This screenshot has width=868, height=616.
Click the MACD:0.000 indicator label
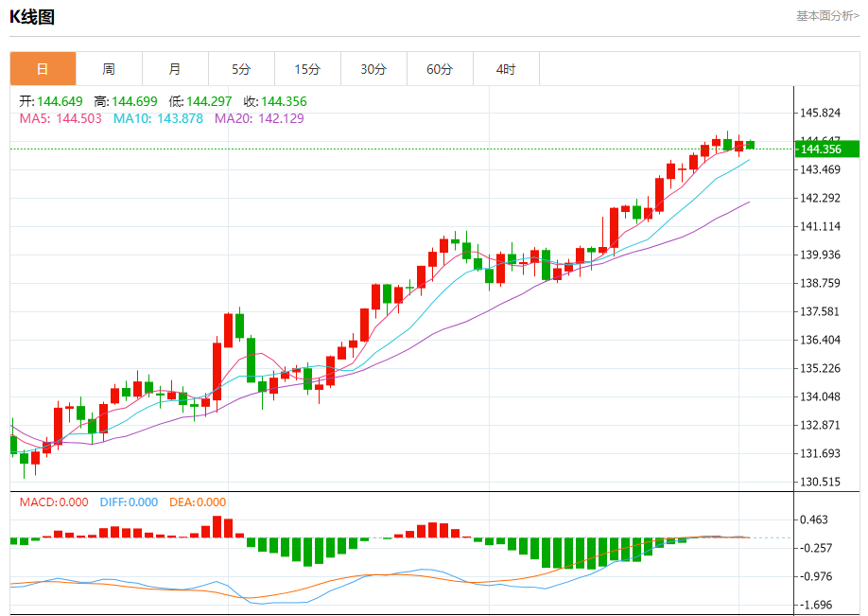click(54, 502)
